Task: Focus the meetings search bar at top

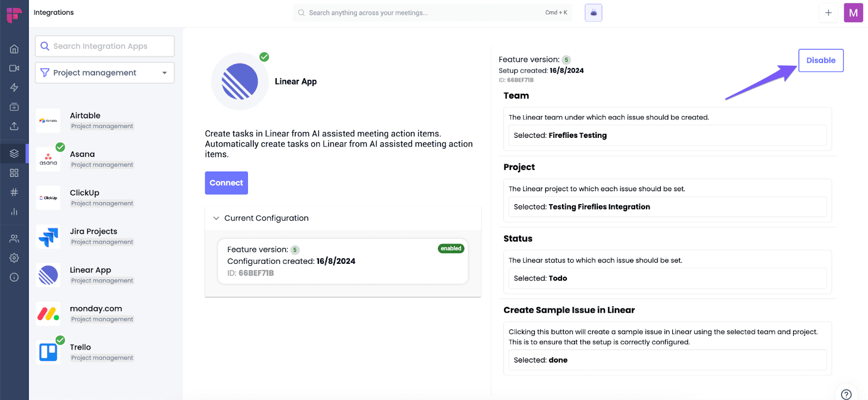Action: pyautogui.click(x=432, y=12)
